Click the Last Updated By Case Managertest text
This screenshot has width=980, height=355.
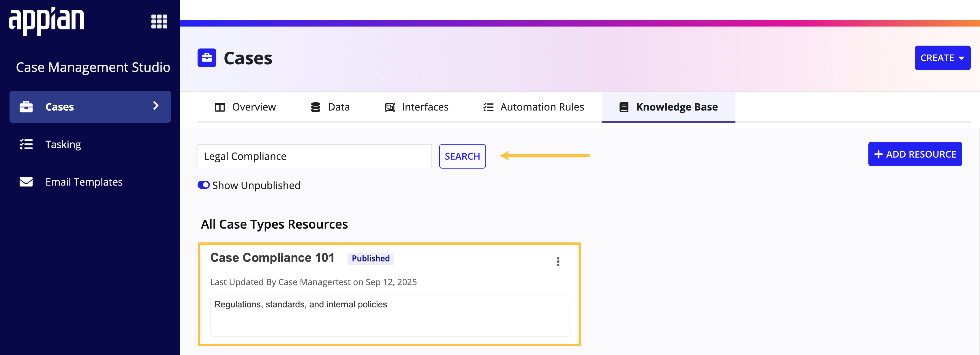[313, 282]
